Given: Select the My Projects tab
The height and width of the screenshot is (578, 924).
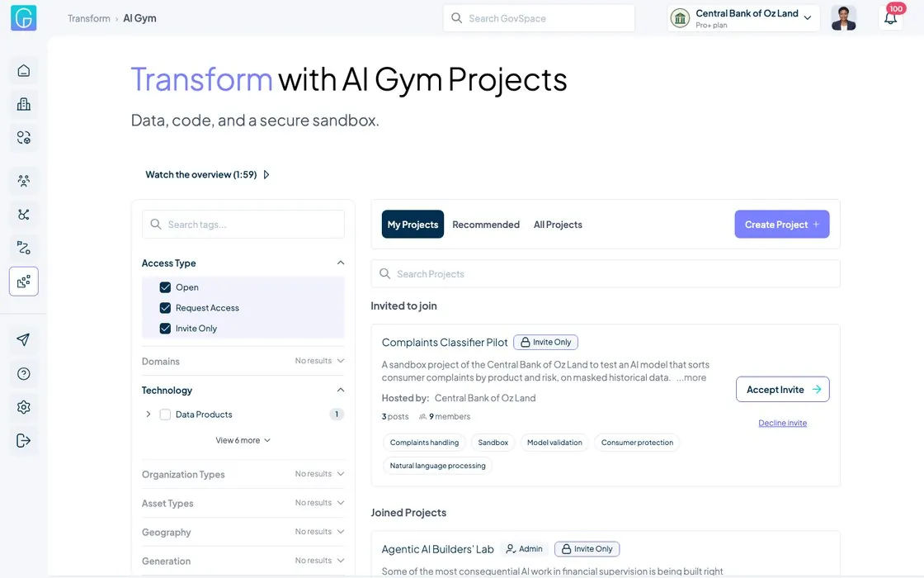Looking at the screenshot, I should point(412,224).
